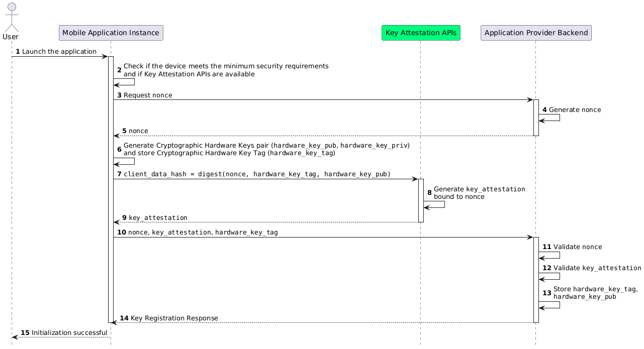
Task: Select the "Store hardware_key_tag, hardware_key_pub" label
Action: [595, 293]
